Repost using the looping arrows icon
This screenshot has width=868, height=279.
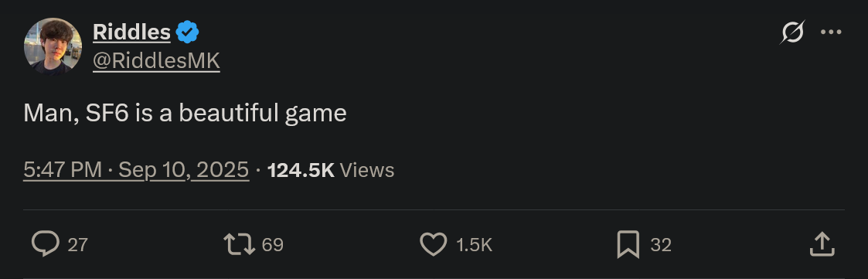pos(239,244)
